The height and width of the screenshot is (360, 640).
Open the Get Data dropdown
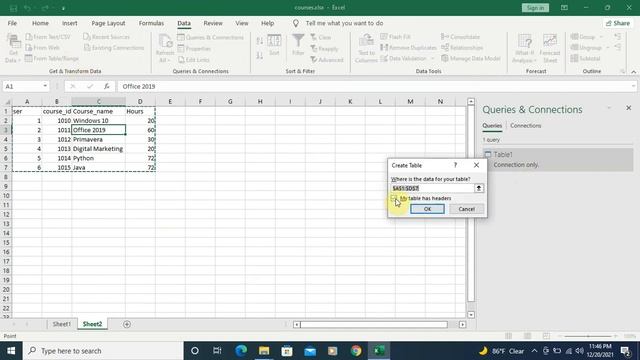(x=13, y=49)
